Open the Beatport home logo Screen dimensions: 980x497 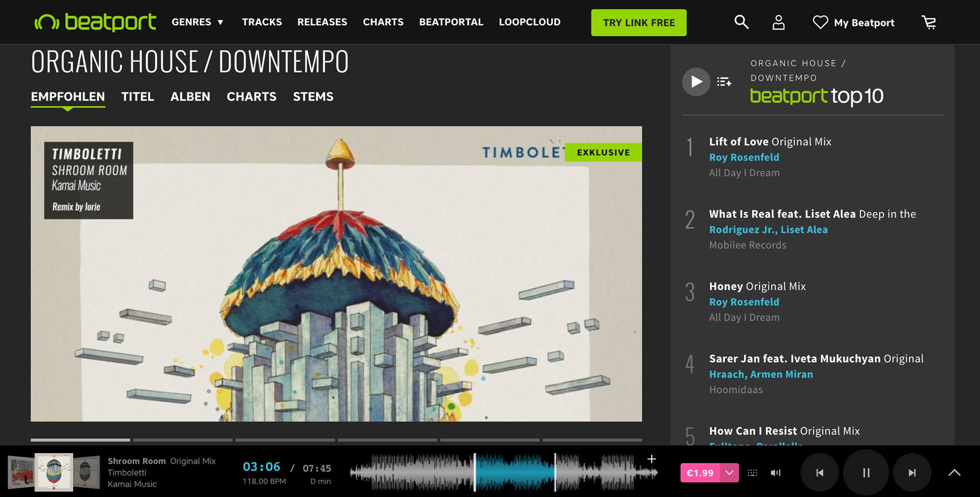coord(95,22)
